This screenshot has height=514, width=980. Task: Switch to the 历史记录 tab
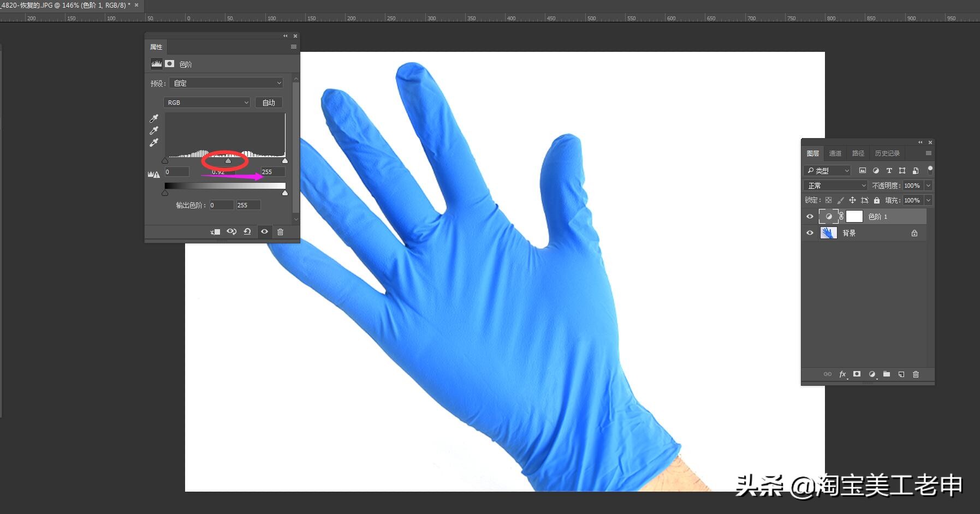(887, 153)
